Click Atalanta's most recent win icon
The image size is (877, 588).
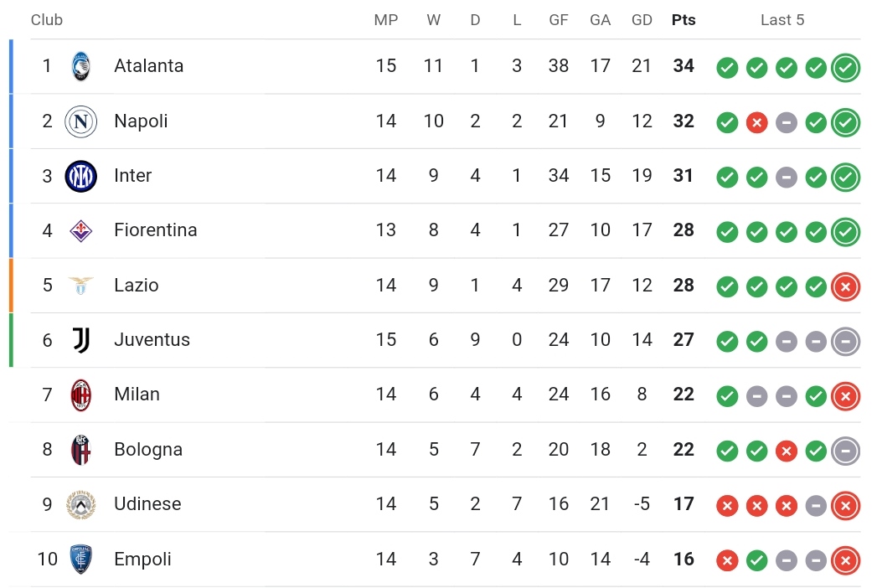pos(846,68)
